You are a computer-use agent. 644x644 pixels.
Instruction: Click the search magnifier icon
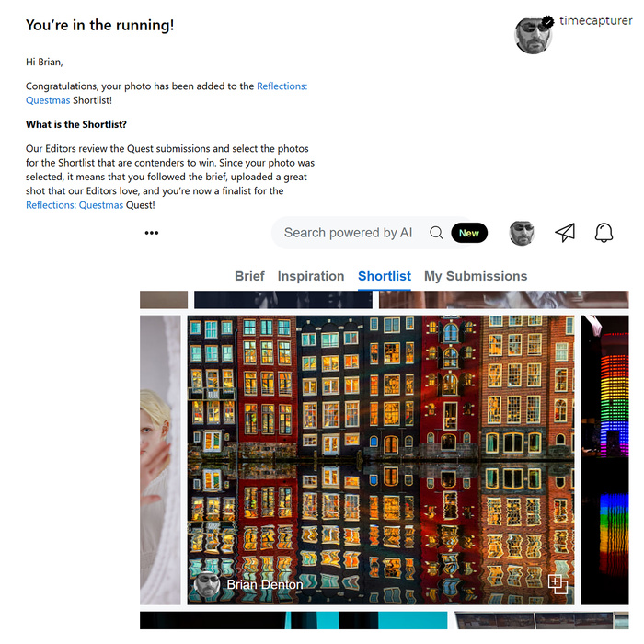point(436,233)
